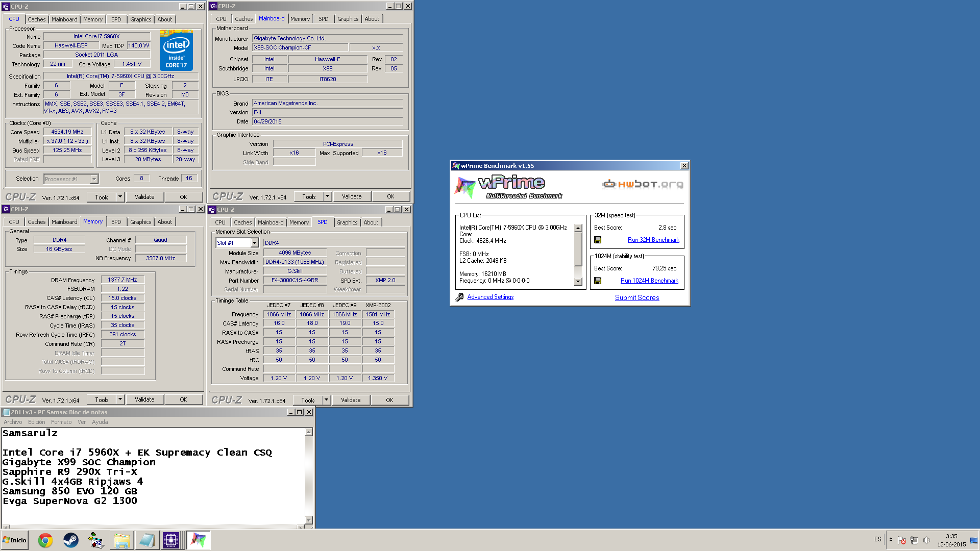Switch to wPrime taskbar icon
980x551 pixels.
[x=198, y=540]
